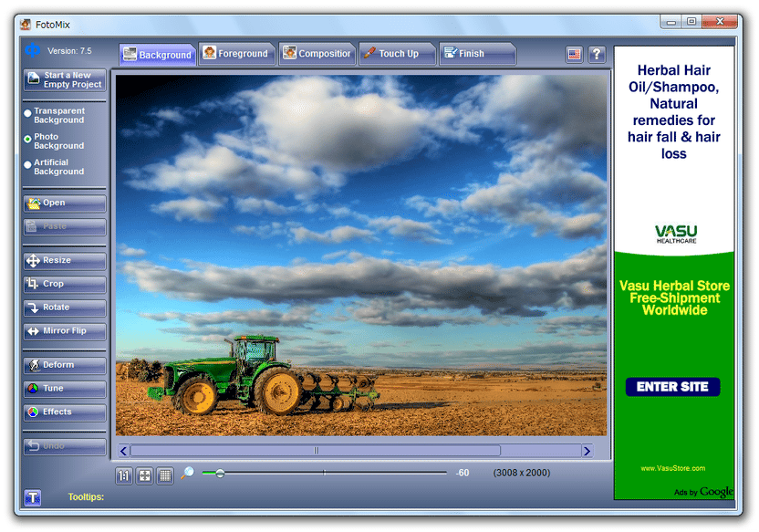
Task: Toggle the grid display icon
Action: pyautogui.click(x=165, y=475)
